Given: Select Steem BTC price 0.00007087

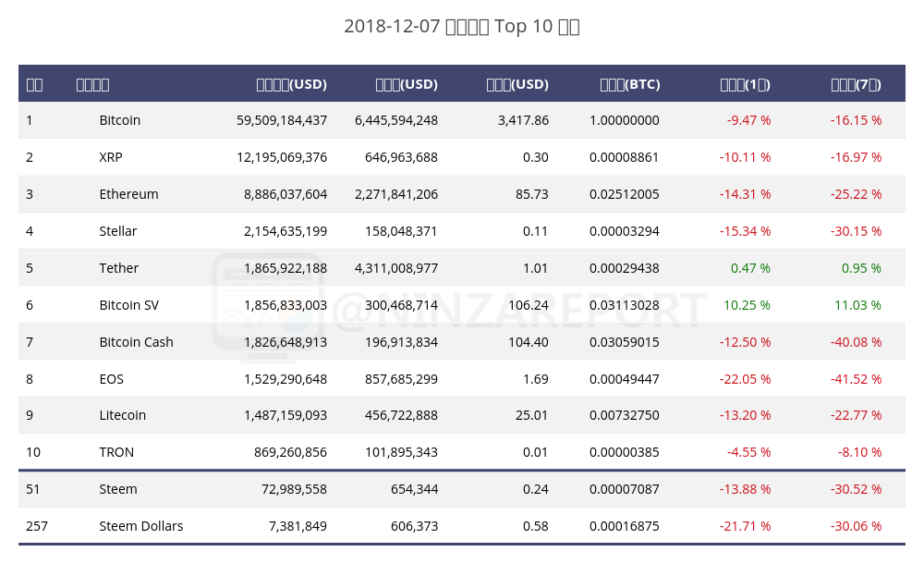Looking at the screenshot, I should (x=624, y=490).
